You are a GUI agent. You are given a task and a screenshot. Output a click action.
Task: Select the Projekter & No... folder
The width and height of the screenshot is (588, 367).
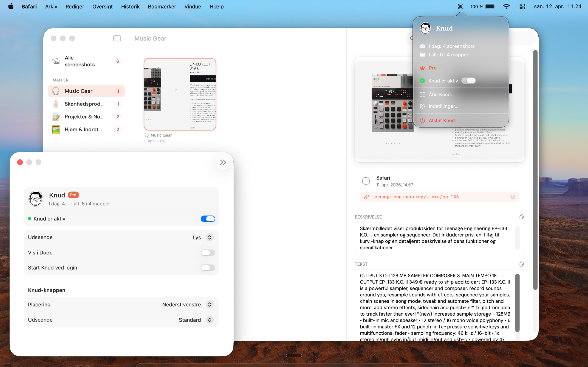pos(84,117)
